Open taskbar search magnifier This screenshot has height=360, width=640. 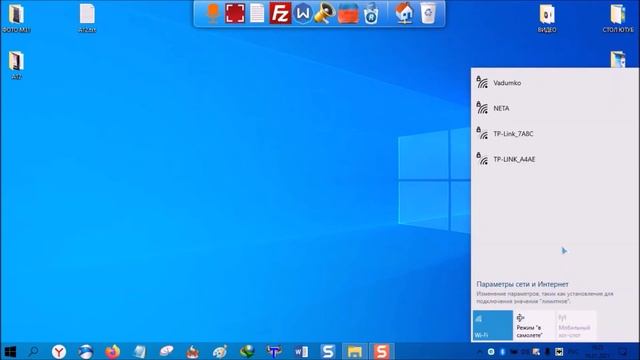(33, 351)
